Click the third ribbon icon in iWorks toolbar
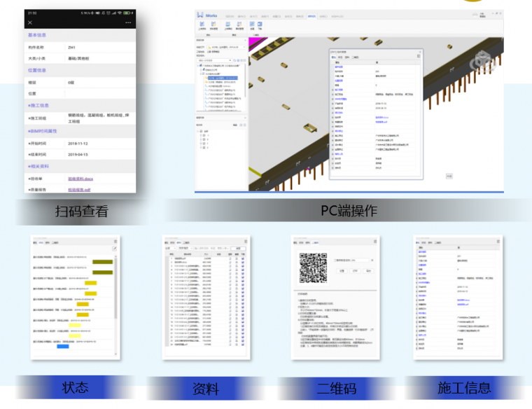The image size is (532, 409). (x=227, y=25)
